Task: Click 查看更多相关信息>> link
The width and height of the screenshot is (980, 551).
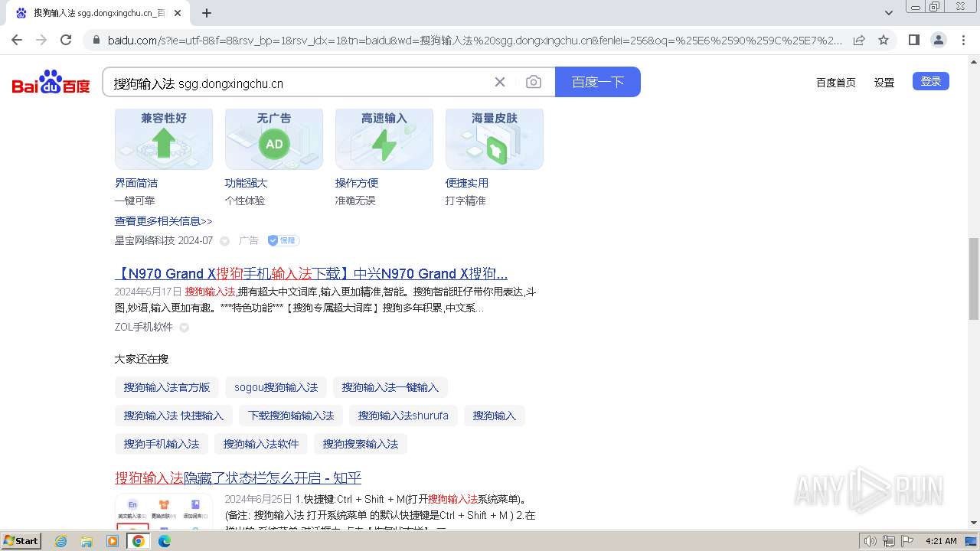Action: (x=164, y=221)
